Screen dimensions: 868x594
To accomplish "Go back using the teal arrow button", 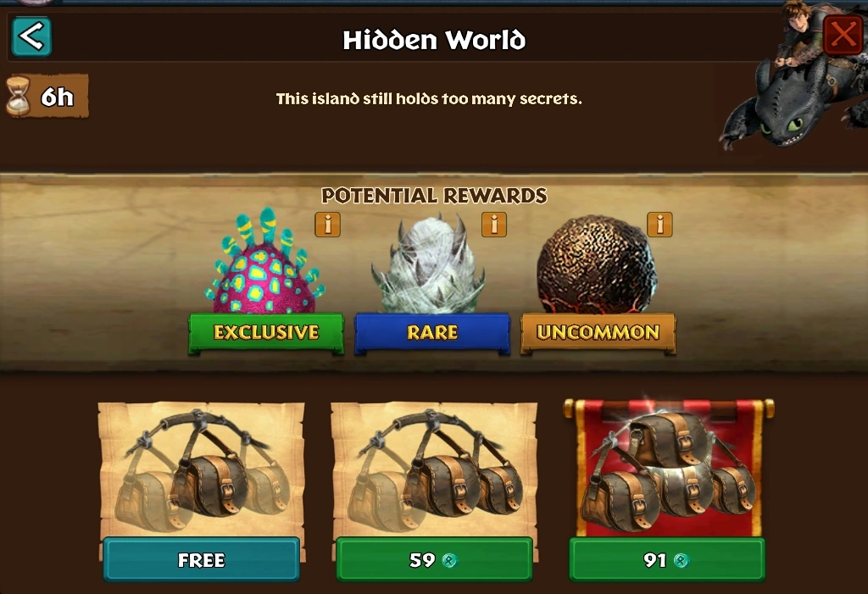I will click(31, 37).
